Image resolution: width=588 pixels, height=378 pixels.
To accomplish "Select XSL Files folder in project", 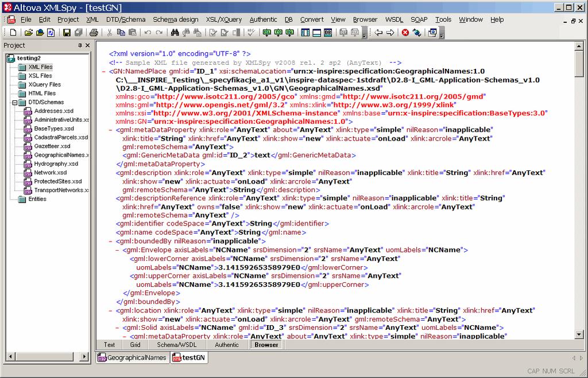I will [40, 76].
